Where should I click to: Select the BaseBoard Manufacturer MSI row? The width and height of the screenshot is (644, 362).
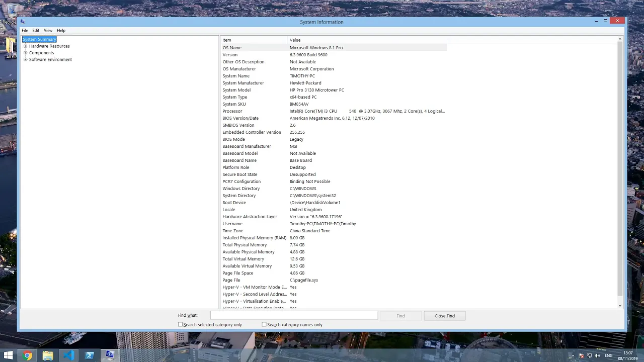(x=334, y=146)
